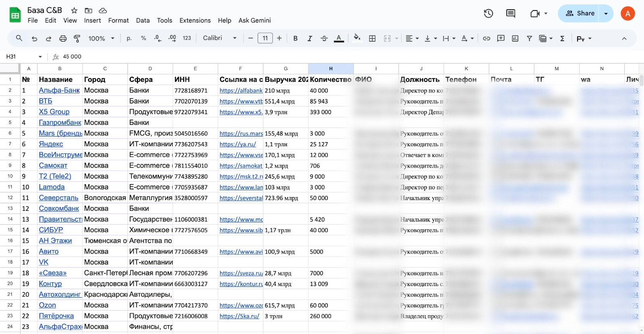Open the Edit menu
This screenshot has width=644, height=334.
coord(50,21)
